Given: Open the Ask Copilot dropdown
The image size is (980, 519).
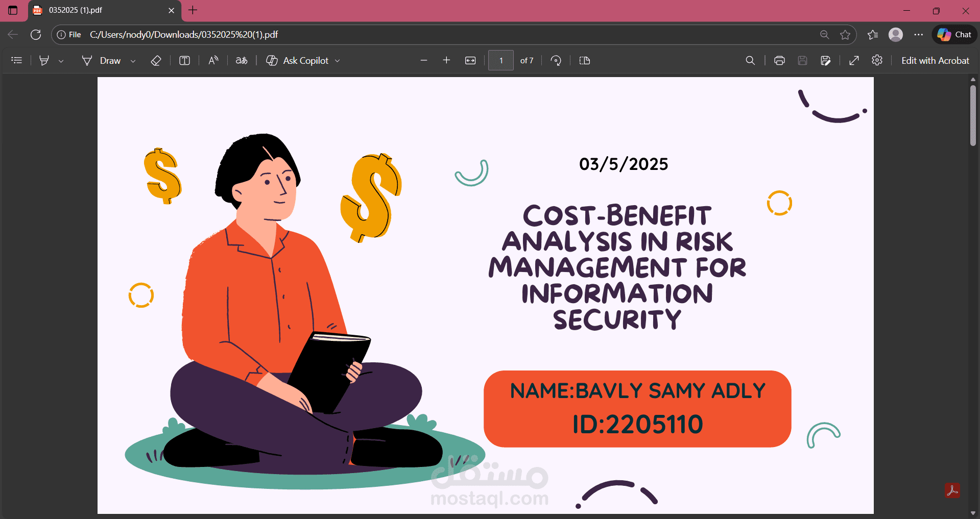Looking at the screenshot, I should [x=338, y=60].
